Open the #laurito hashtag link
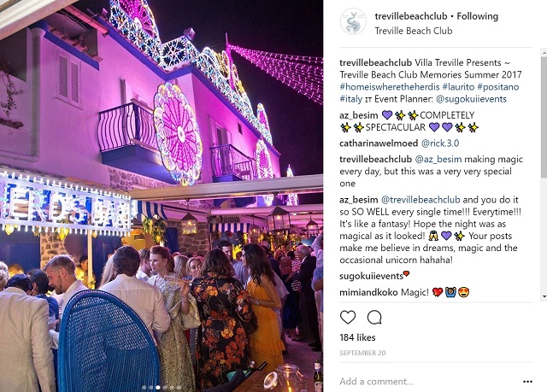547x392 pixels. [x=458, y=87]
